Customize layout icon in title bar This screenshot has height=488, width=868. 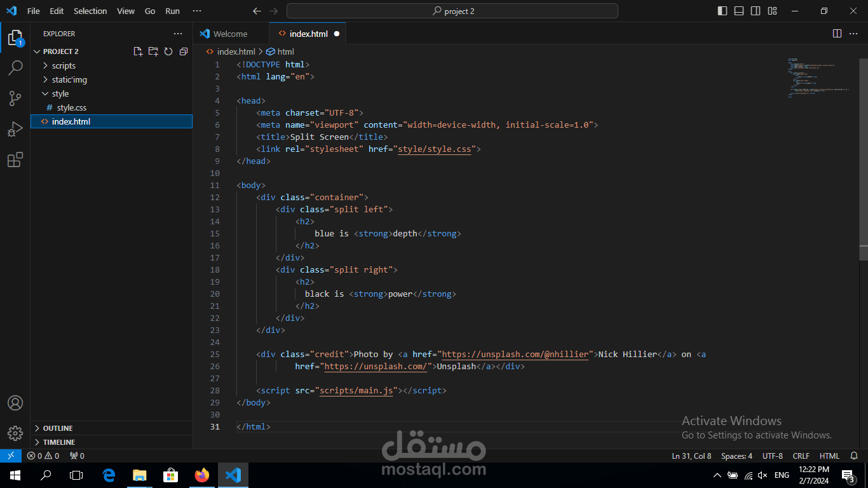click(771, 11)
